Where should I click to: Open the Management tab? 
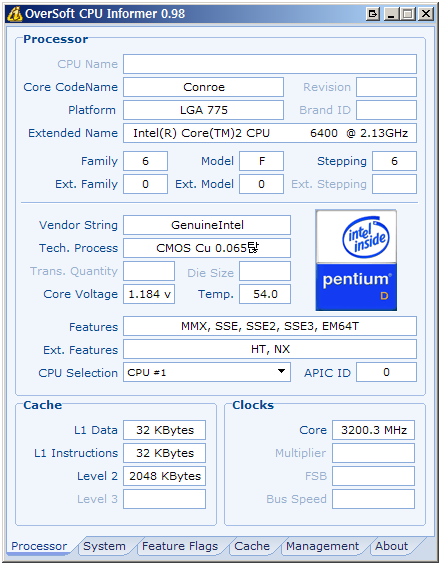pos(322,546)
